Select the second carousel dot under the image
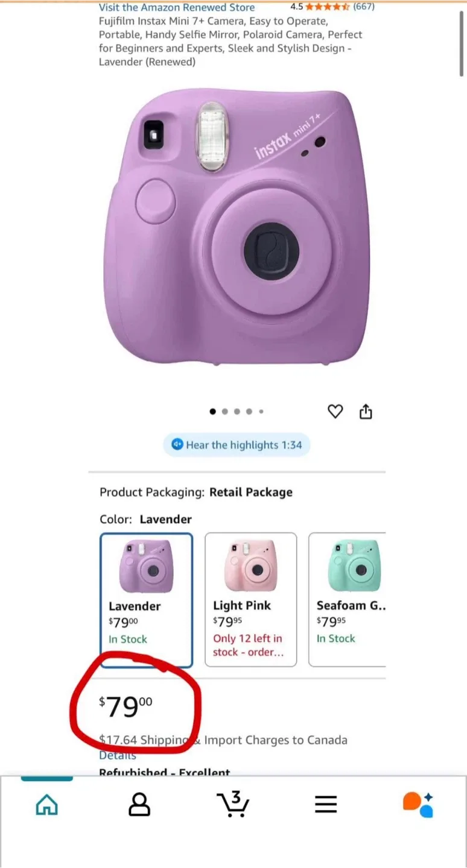467x868 pixels. coord(225,411)
